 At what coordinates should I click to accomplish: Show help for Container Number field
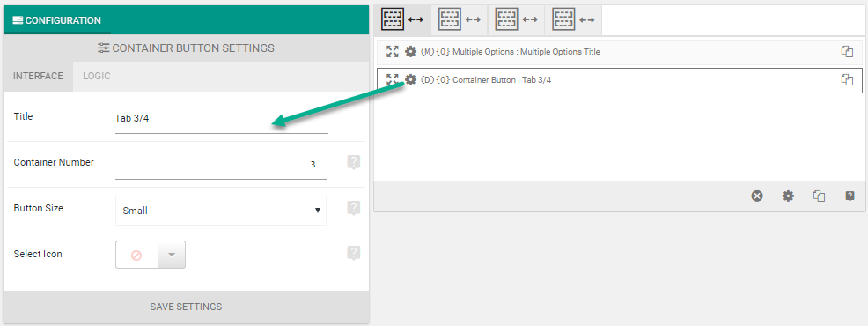click(x=354, y=162)
